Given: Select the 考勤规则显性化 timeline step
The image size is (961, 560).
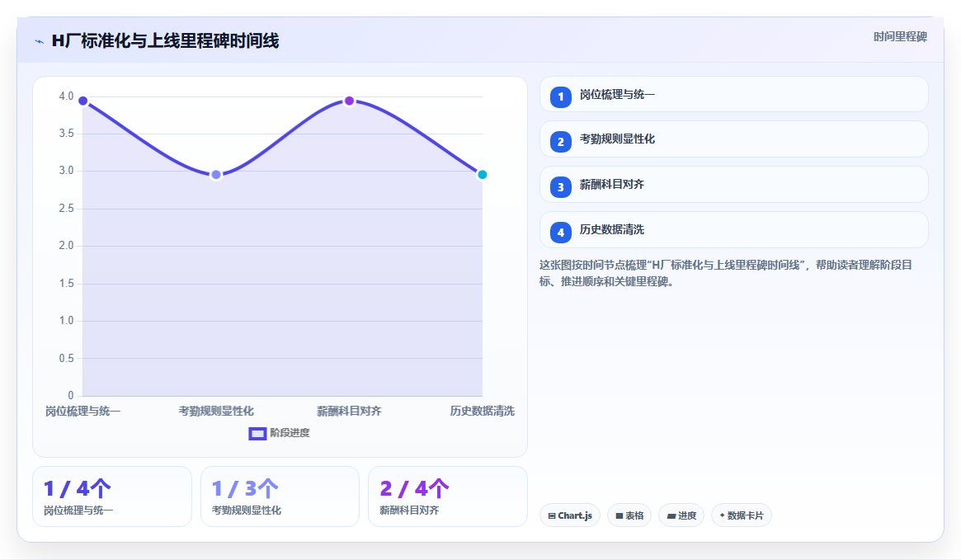Looking at the screenshot, I should 733,139.
